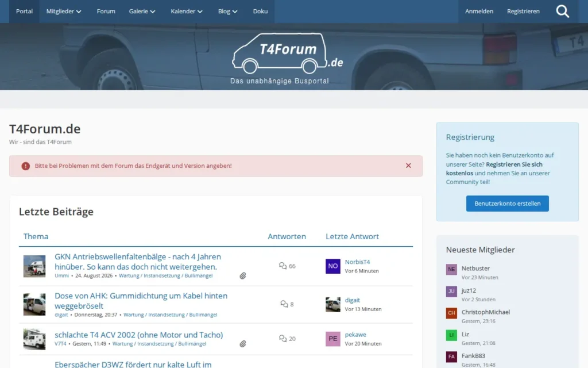Open thumbnail of Dose von AHK thread
The width and height of the screenshot is (588, 368).
34,304
